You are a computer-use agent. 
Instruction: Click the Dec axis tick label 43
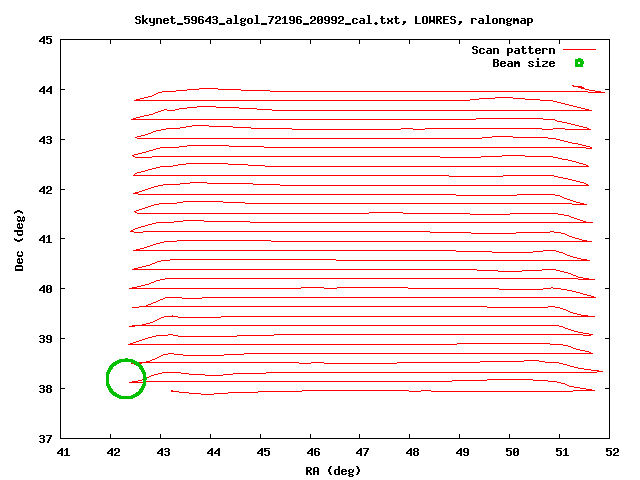(46, 140)
